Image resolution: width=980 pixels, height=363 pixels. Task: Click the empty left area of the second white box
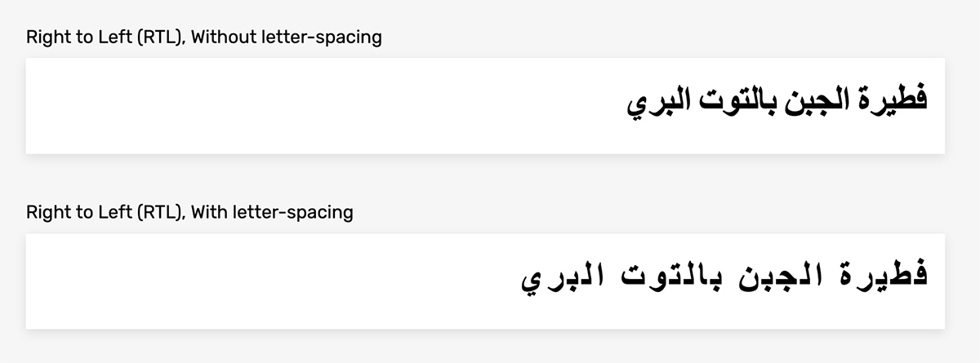coord(245,281)
